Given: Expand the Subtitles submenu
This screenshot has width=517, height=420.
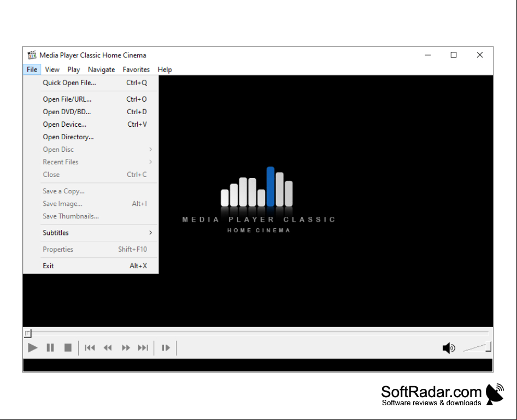Looking at the screenshot, I should tap(91, 233).
